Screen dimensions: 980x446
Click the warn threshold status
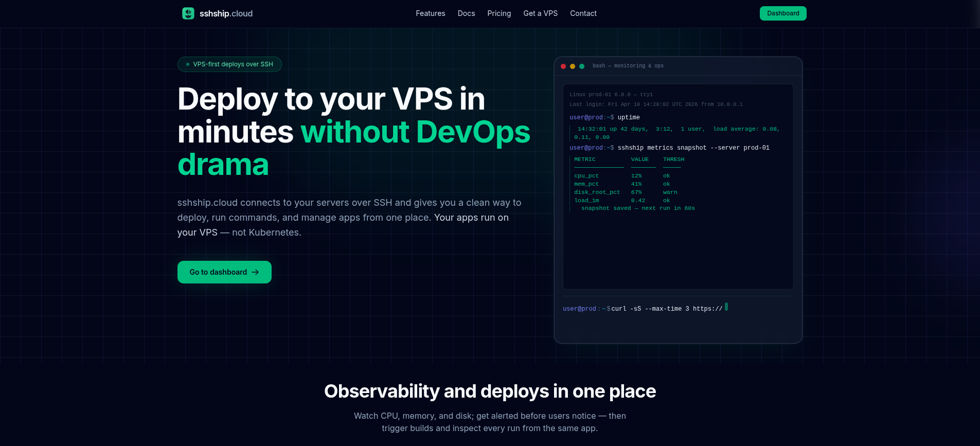[670, 192]
